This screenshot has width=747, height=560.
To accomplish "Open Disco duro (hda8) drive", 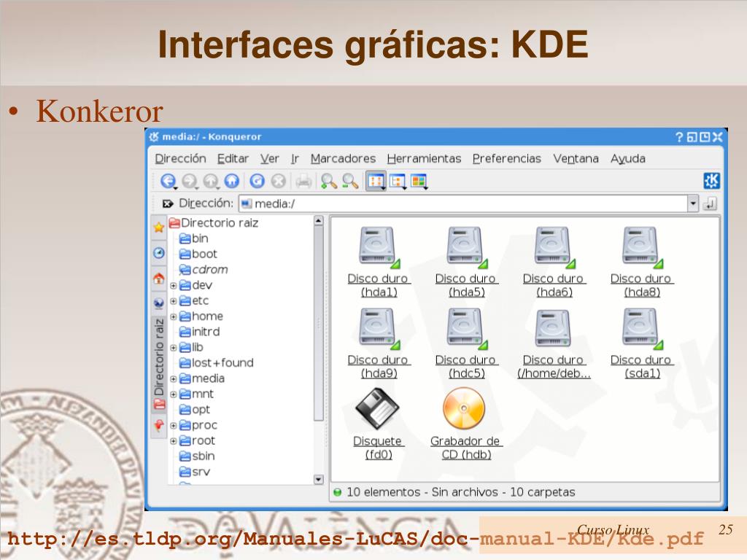I will click(642, 262).
